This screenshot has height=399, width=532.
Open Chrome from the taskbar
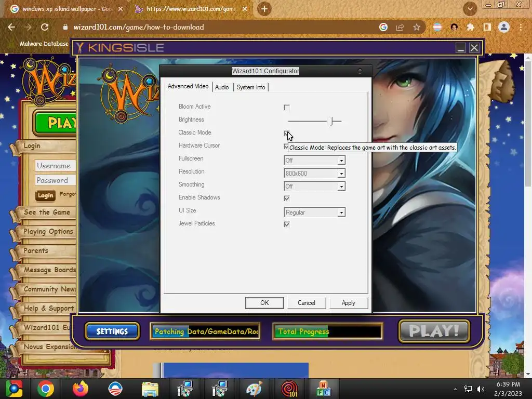click(46, 389)
